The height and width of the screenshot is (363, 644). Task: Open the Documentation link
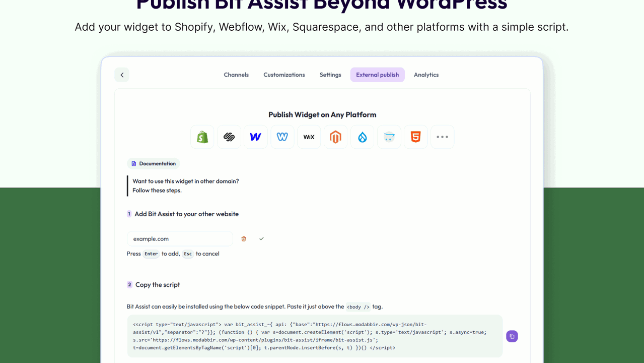153,163
